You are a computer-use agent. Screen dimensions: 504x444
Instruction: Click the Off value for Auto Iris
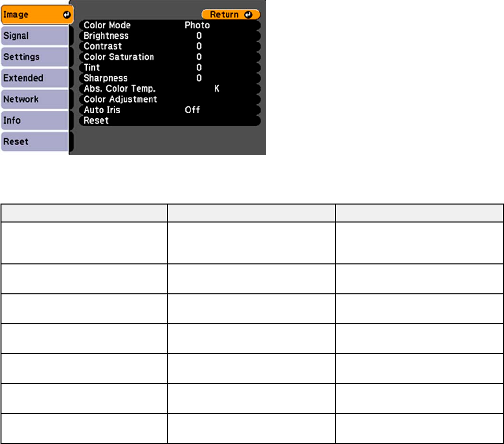(192, 110)
